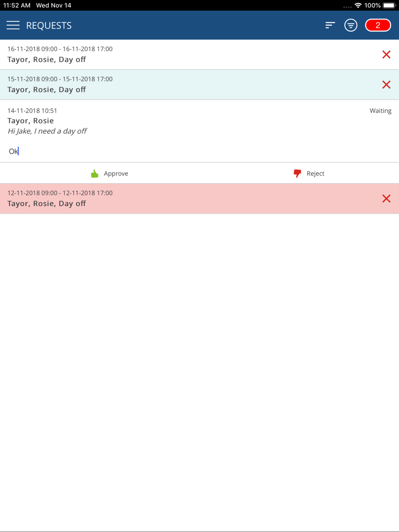This screenshot has height=532, width=399.
Task: Click the red thumbs-down icon
Action: coord(297,173)
